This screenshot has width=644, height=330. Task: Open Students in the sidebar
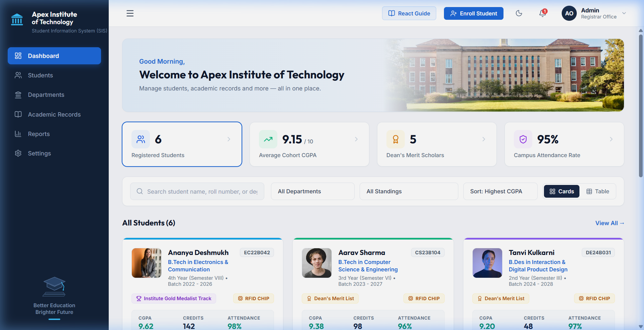pyautogui.click(x=54, y=75)
